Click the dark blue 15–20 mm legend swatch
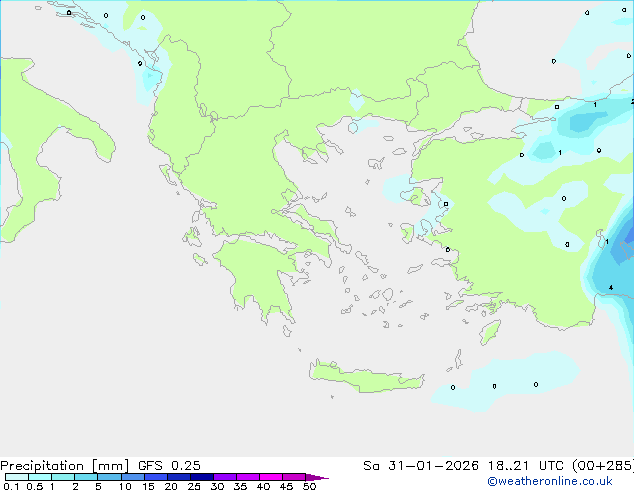Viewport: 634px width, 490px height. [x=157, y=477]
